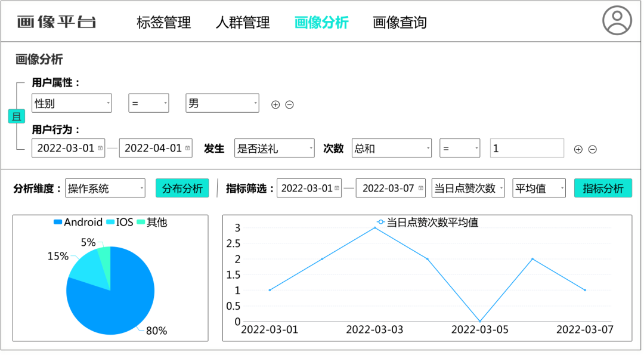Run the 指标分析 analysis
Image resolution: width=644 pixels, height=358 pixels.
(x=603, y=187)
